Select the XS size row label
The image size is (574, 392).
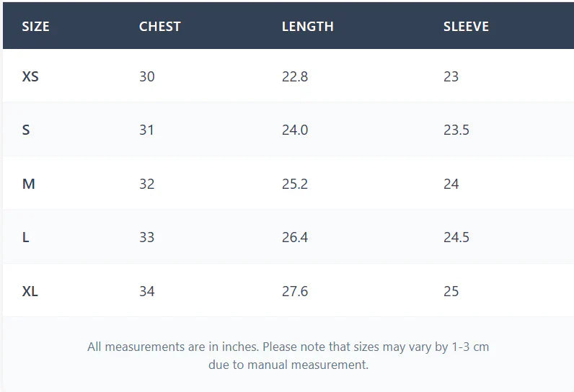coord(30,76)
